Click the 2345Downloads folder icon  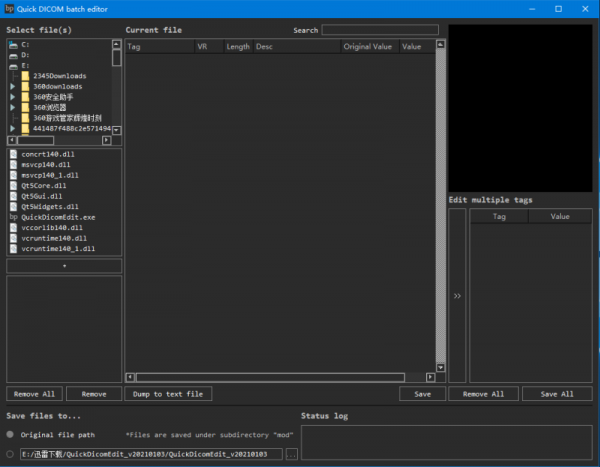(x=25, y=76)
